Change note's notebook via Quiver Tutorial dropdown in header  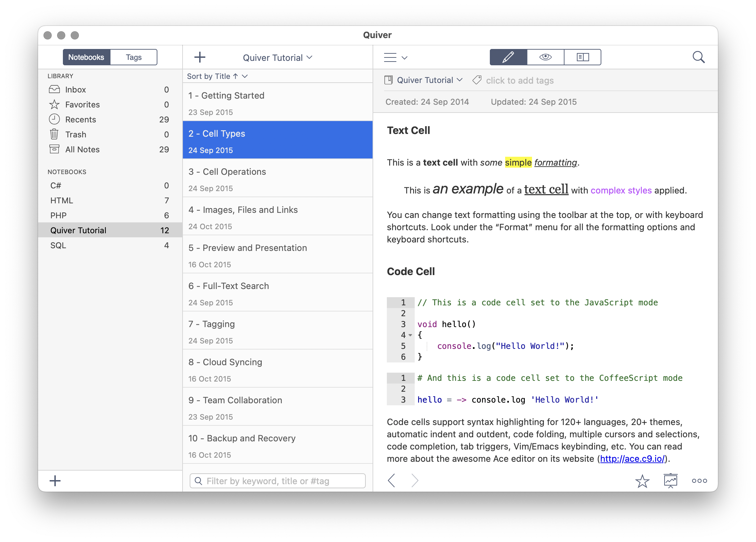coord(430,80)
